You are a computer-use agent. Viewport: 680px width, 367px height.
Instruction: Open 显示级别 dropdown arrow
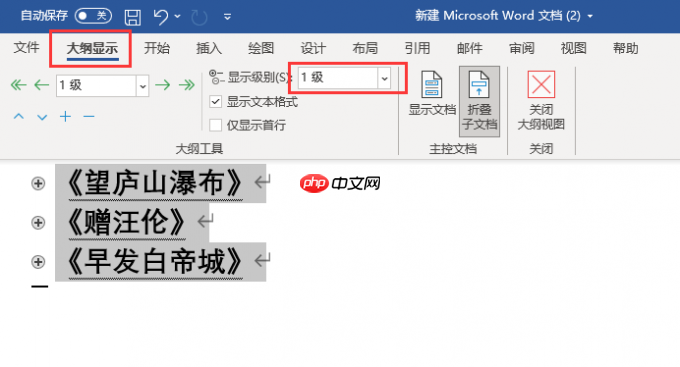pyautogui.click(x=384, y=78)
